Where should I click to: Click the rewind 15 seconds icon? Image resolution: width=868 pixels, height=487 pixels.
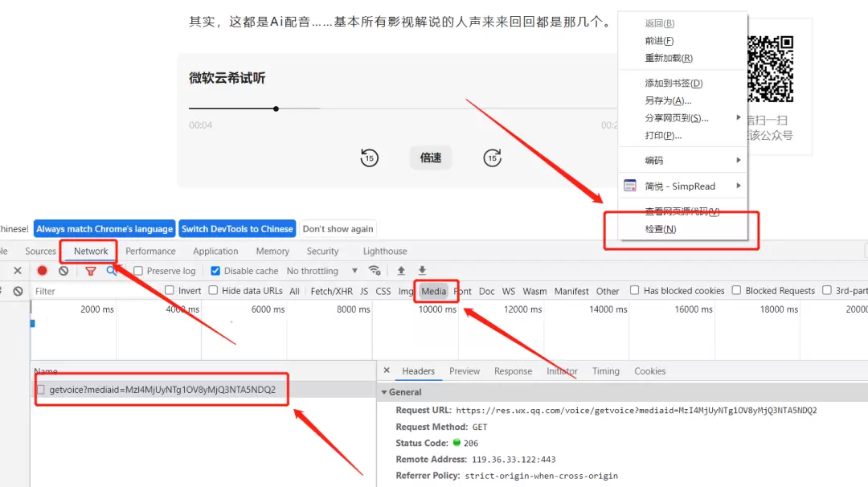[369, 158]
